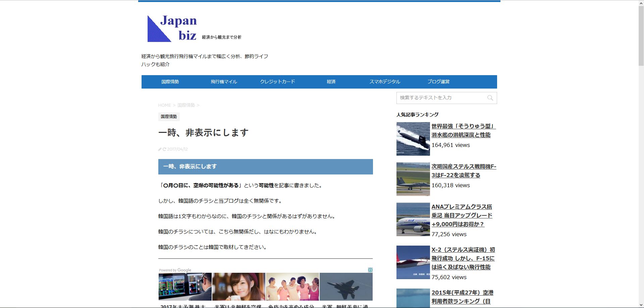Click the AdChoices info icon
This screenshot has height=308, width=644.
pos(370,270)
